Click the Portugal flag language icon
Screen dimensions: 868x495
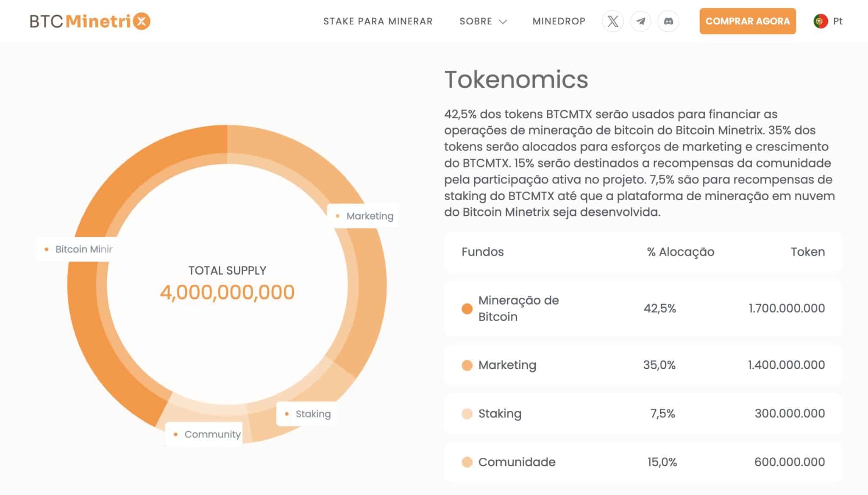(821, 21)
